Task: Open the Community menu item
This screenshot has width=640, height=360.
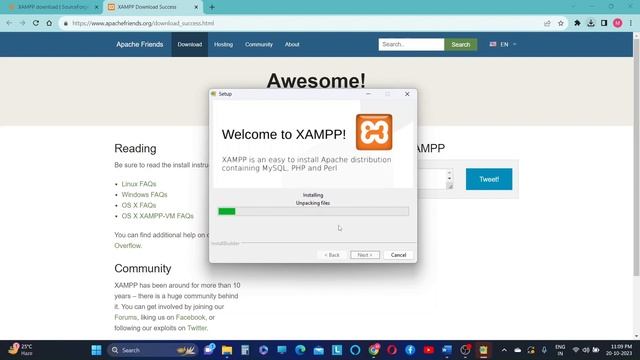Action: coord(259,44)
